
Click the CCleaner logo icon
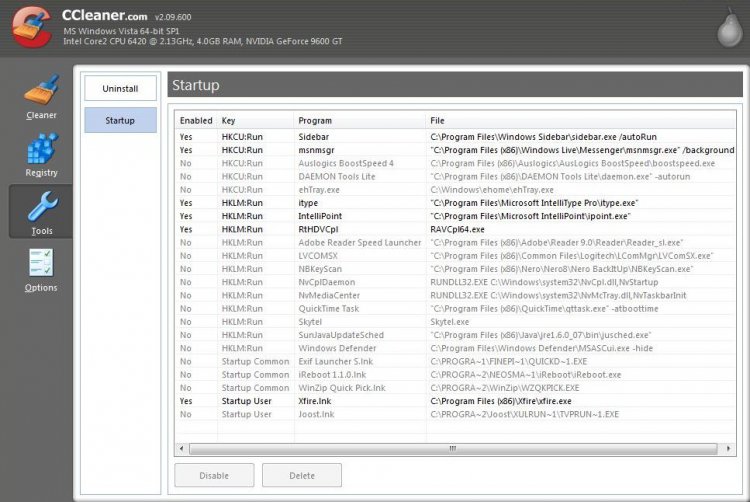[x=32, y=27]
